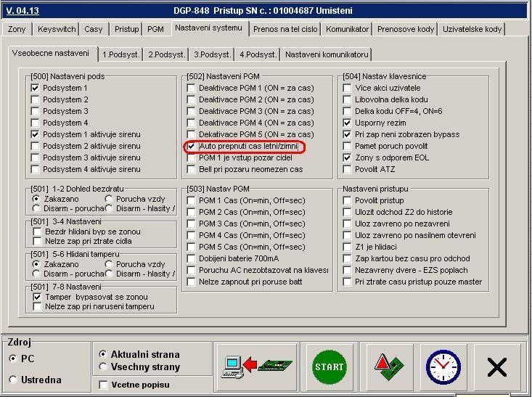This screenshot has width=532, height=397.
Task: Enable Podsystem 2 checkbox
Action: (x=36, y=99)
